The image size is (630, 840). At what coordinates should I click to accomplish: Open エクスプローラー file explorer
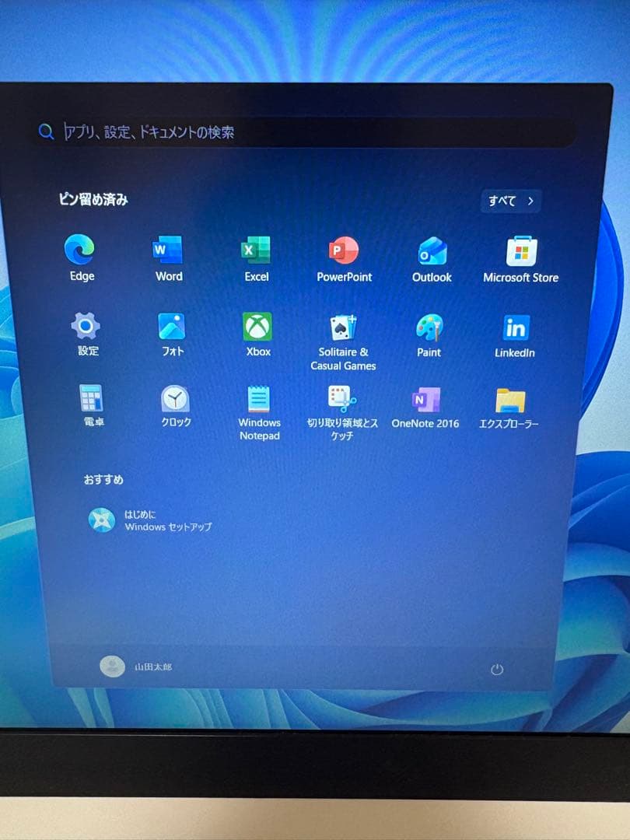[x=509, y=398]
